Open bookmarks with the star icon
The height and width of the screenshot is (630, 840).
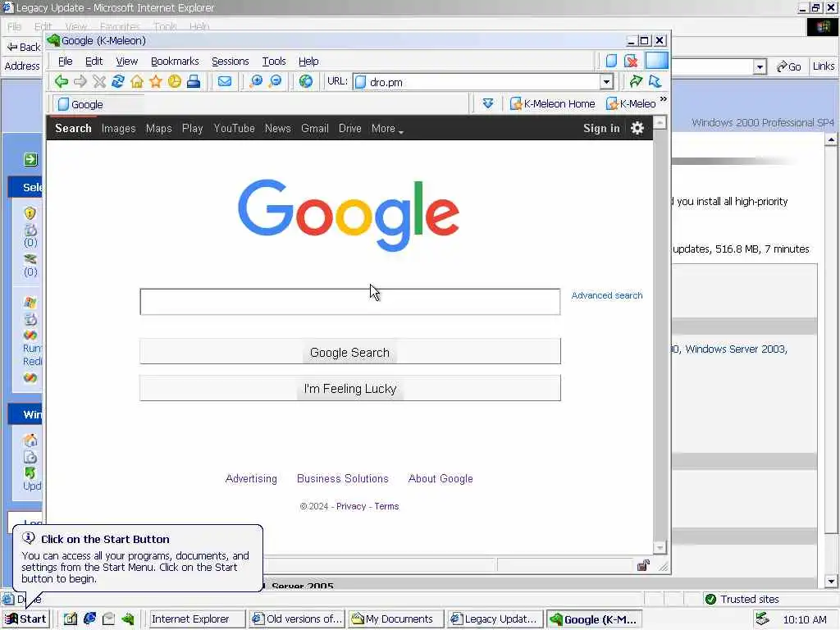tap(155, 81)
